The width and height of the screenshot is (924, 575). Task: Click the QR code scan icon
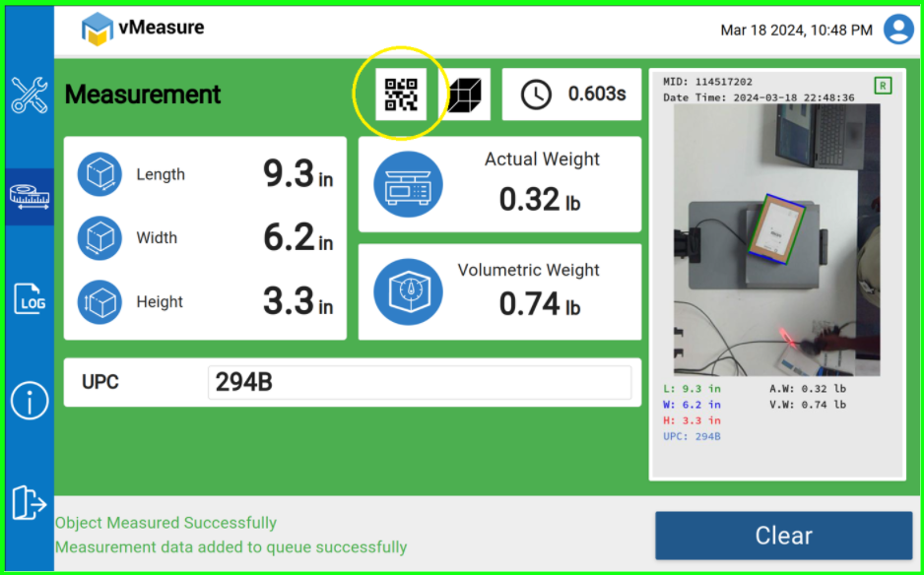coord(401,95)
